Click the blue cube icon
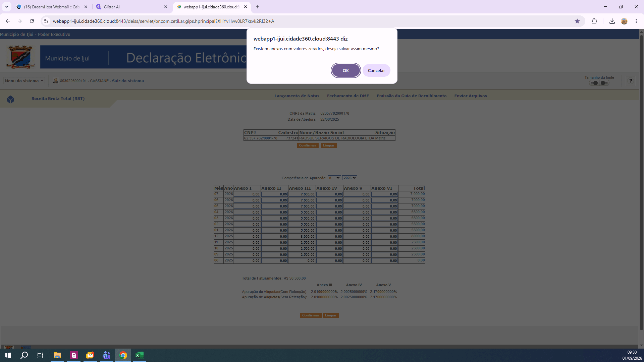This screenshot has height=362, width=644. point(10,100)
